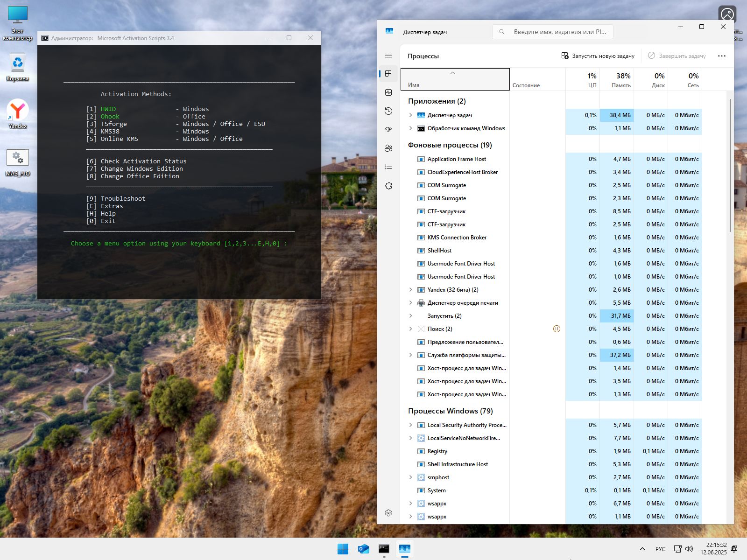Open Outlook from the taskbar

click(x=363, y=549)
